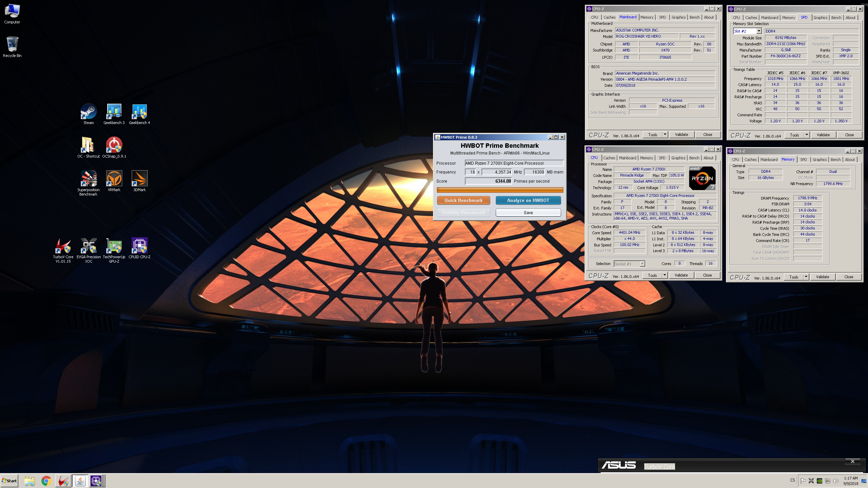Image resolution: width=868 pixels, height=488 pixels.
Task: Open the Tools dropdown arrow in the Memory CPU-Z window
Action: tap(806, 277)
